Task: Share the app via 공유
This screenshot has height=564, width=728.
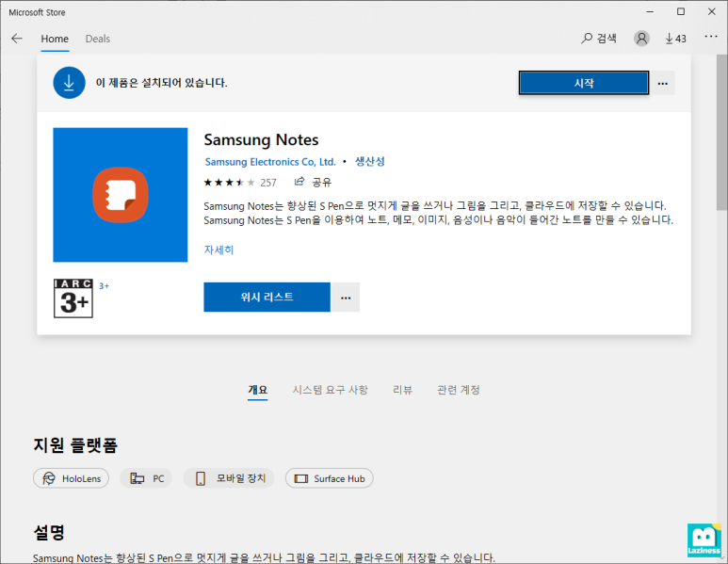Action: (x=313, y=182)
